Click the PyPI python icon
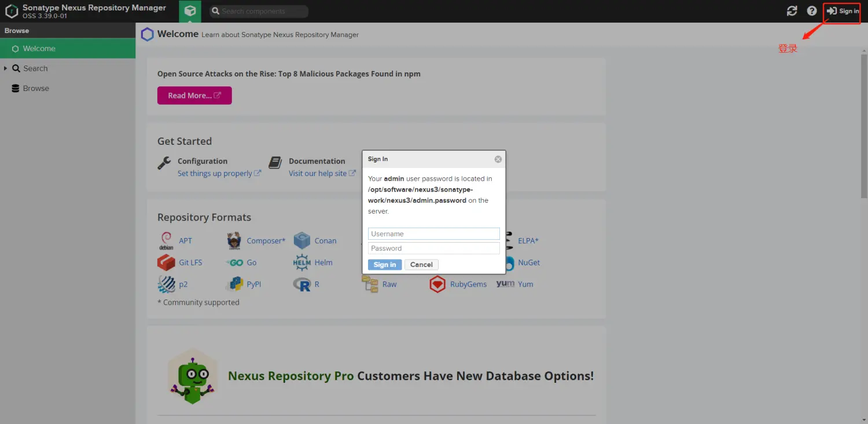868x424 pixels. point(234,284)
